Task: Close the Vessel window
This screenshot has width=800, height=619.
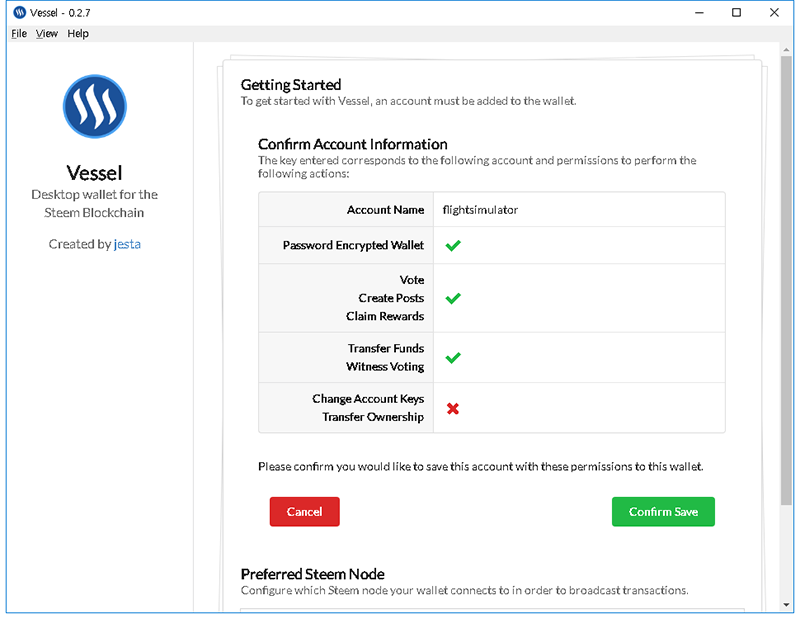Action: pyautogui.click(x=774, y=13)
